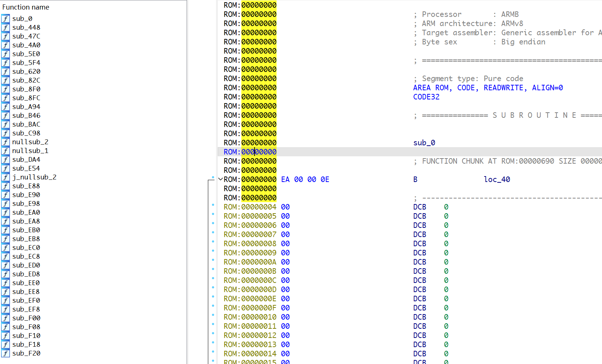Click the function icon beside sub_E88
This screenshot has width=602, height=364.
(x=6, y=186)
